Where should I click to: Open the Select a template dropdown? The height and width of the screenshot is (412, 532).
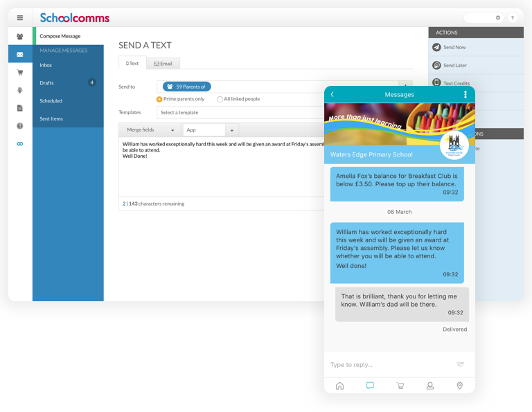click(240, 113)
